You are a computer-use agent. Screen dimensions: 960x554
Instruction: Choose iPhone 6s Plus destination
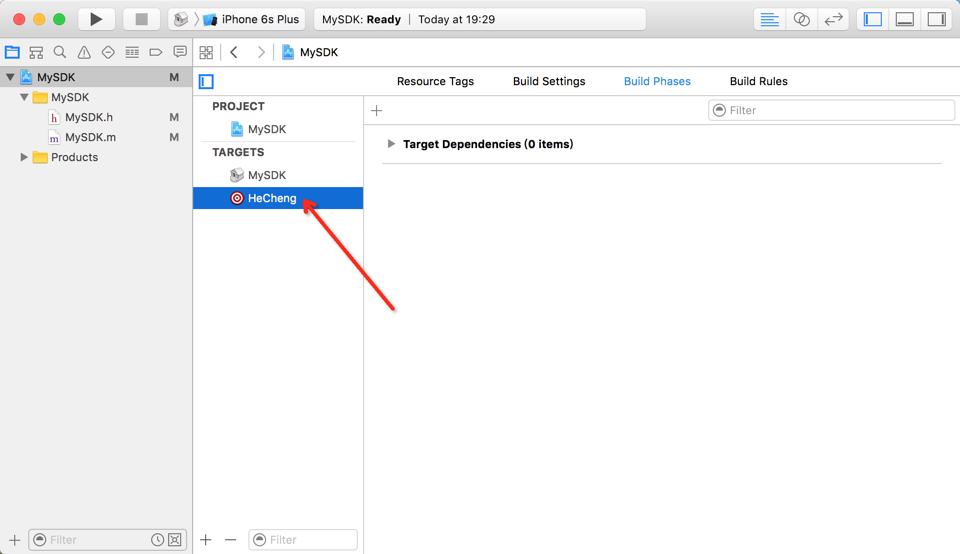[x=253, y=19]
